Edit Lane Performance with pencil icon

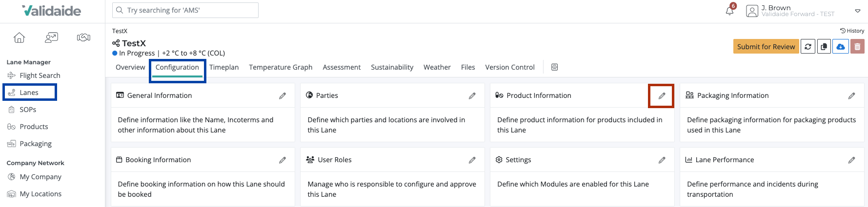coord(851,160)
